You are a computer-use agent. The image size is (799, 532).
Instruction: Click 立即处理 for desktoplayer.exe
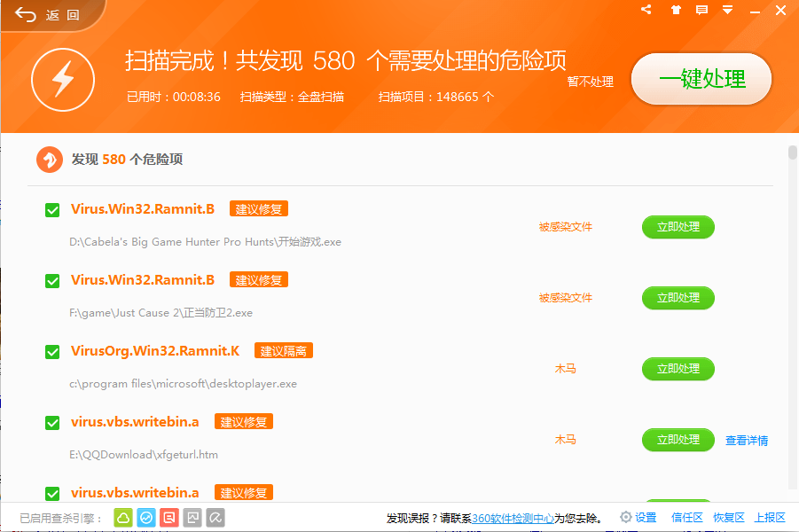click(x=678, y=369)
